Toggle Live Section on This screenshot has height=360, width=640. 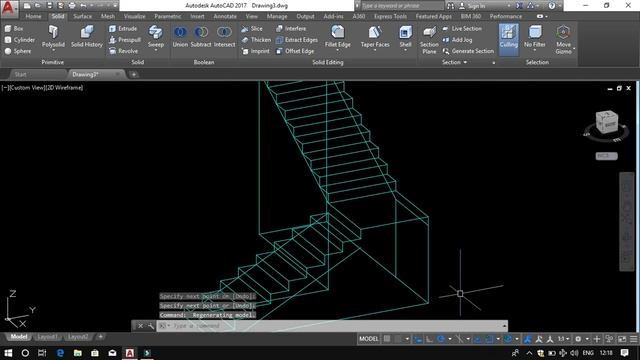coord(462,29)
